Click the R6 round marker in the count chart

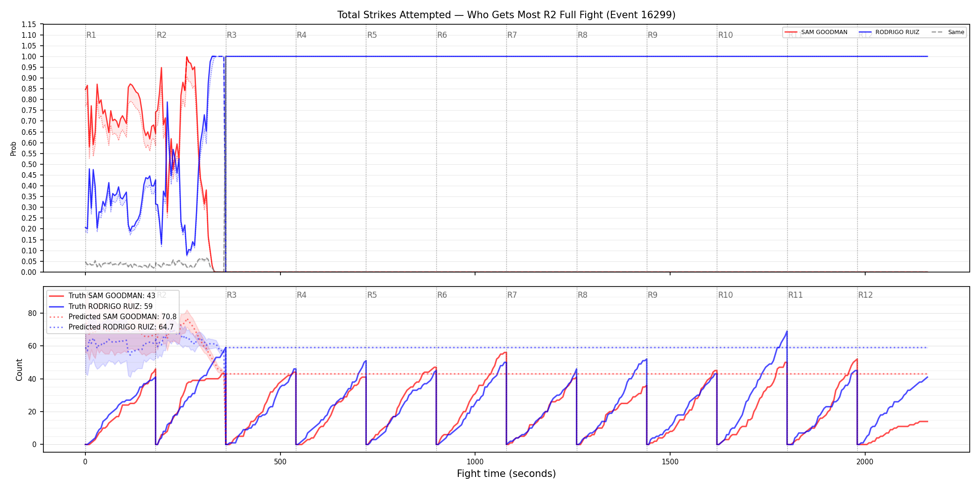tap(442, 295)
